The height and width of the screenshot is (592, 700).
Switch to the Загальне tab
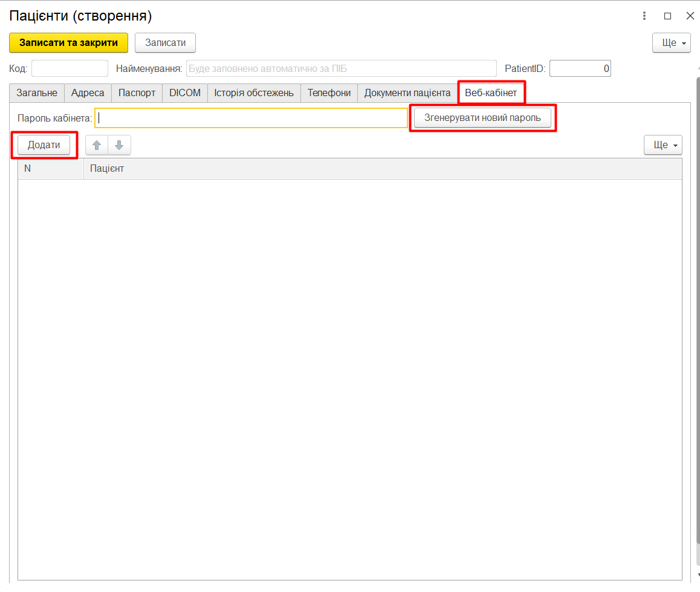37,93
